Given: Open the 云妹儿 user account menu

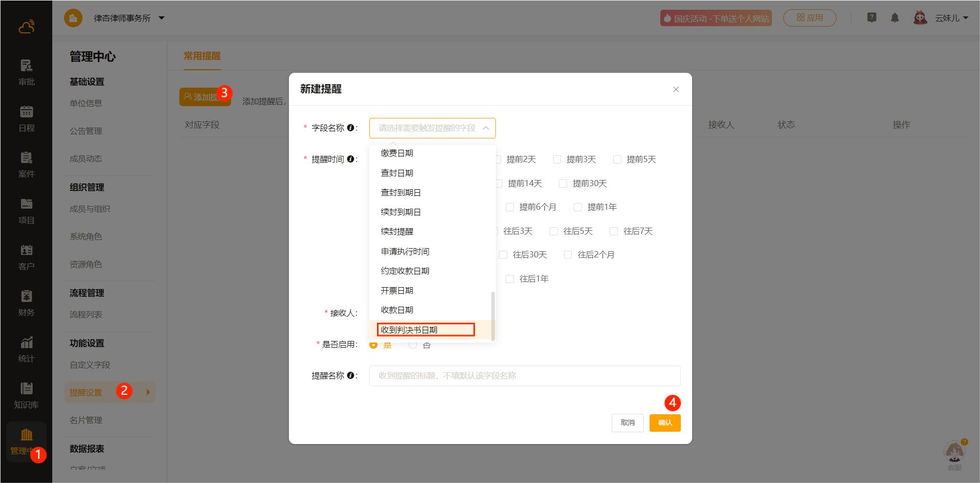Looking at the screenshot, I should [950, 18].
